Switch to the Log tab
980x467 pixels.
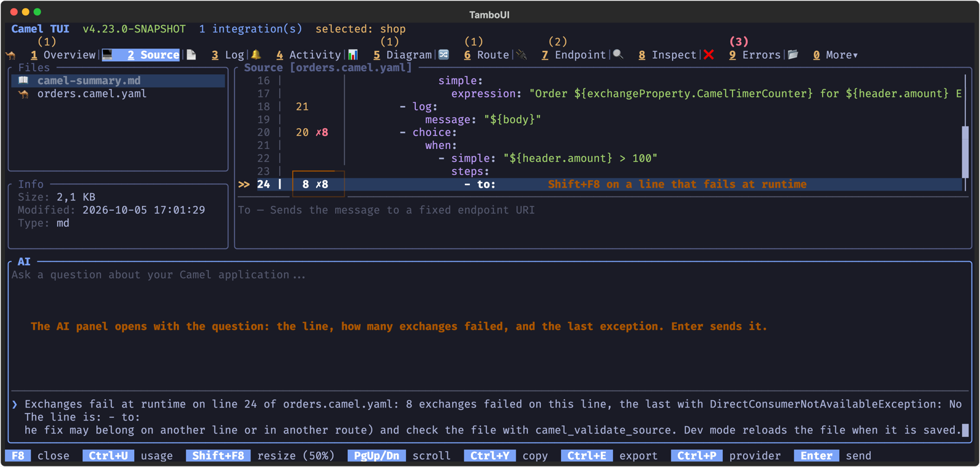tap(228, 55)
